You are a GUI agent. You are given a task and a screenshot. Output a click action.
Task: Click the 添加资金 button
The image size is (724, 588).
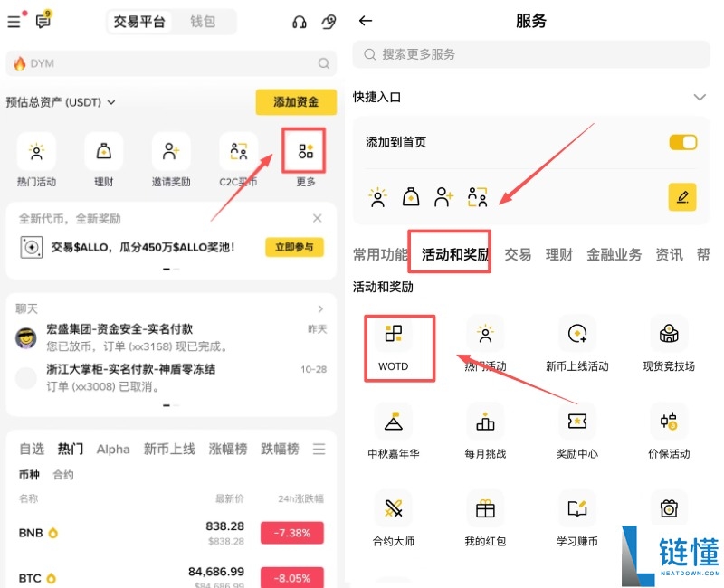pos(294,102)
